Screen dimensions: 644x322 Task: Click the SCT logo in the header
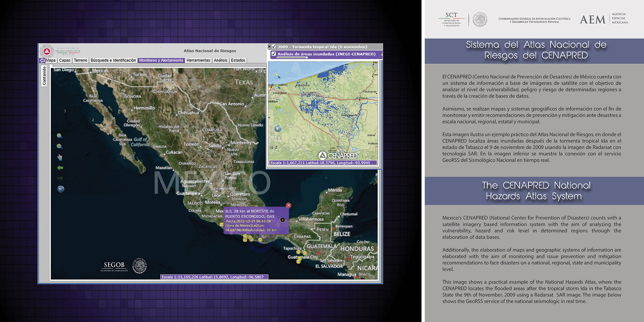click(x=451, y=19)
